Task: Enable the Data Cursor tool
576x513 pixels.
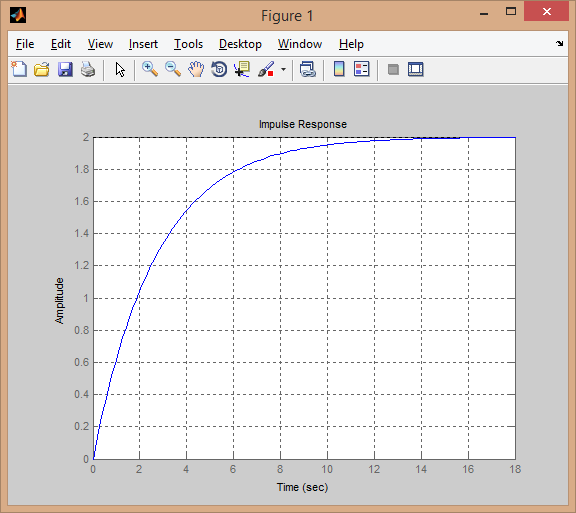Action: [242, 69]
